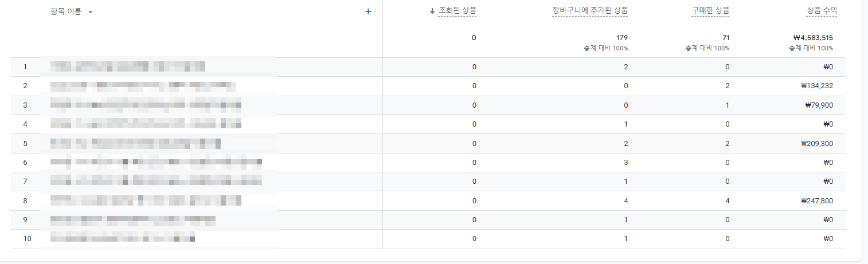
Task: Click revenue ₩209,300 in row 5
Action: tap(817, 144)
